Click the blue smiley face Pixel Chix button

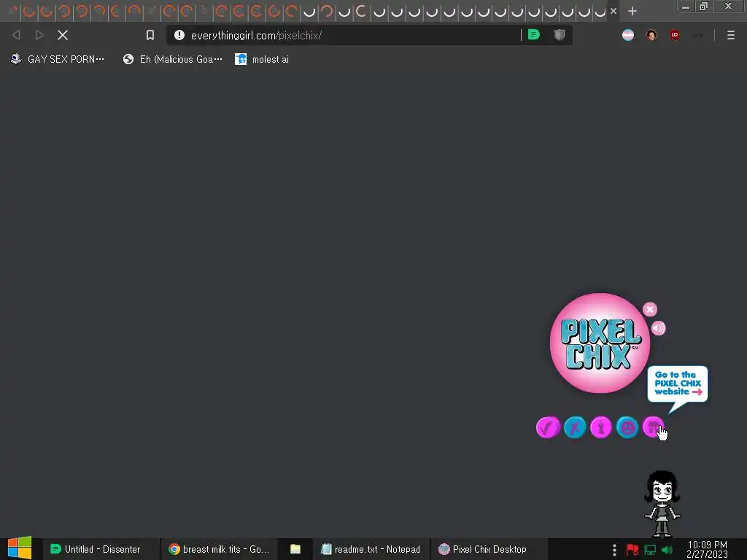click(627, 427)
